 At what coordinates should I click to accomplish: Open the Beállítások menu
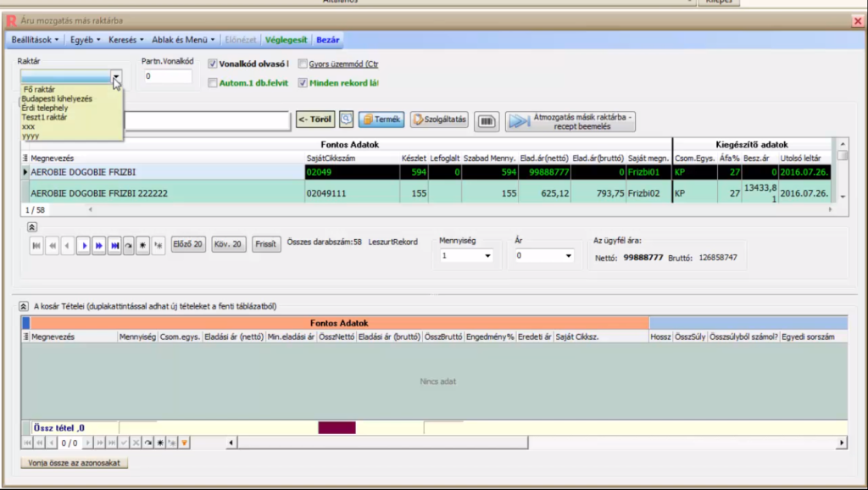click(36, 39)
